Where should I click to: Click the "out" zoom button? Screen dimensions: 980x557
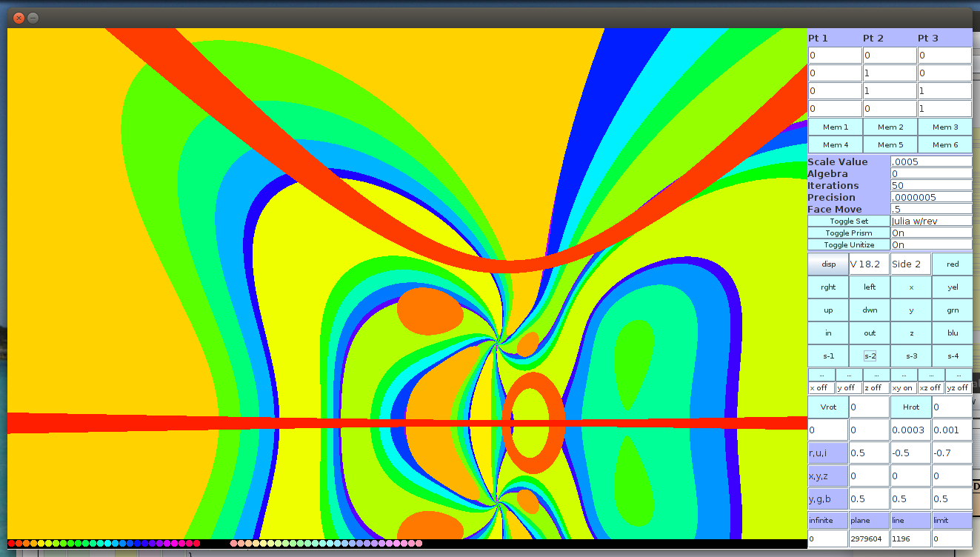[x=870, y=333]
